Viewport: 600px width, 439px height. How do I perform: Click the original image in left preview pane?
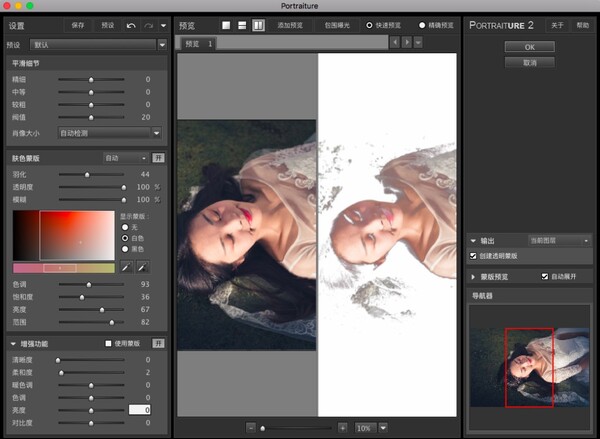click(247, 235)
